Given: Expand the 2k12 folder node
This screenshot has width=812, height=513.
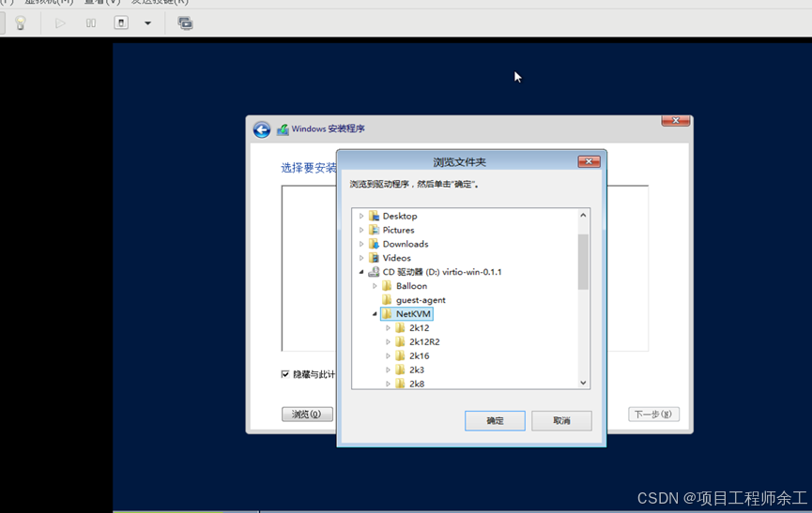Looking at the screenshot, I should pos(388,328).
